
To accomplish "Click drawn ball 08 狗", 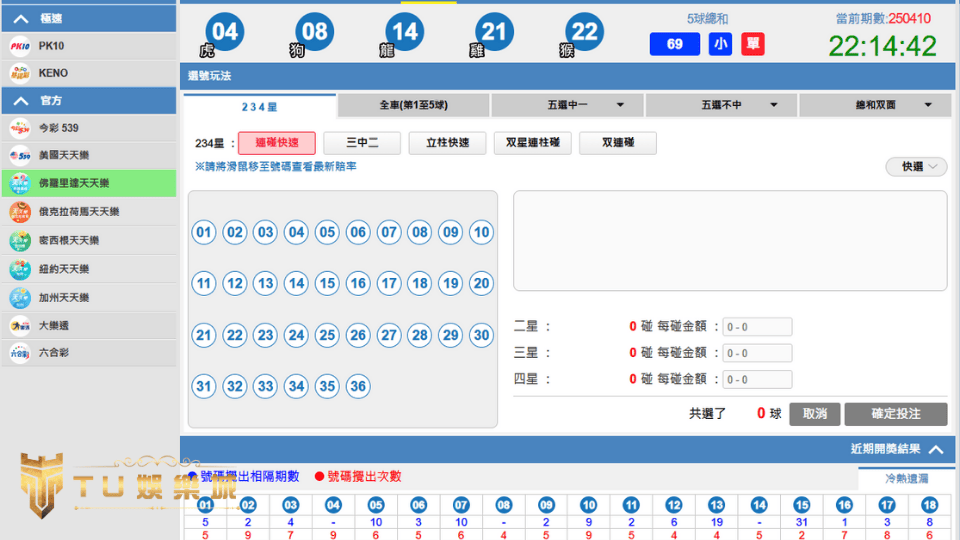I will point(314,32).
